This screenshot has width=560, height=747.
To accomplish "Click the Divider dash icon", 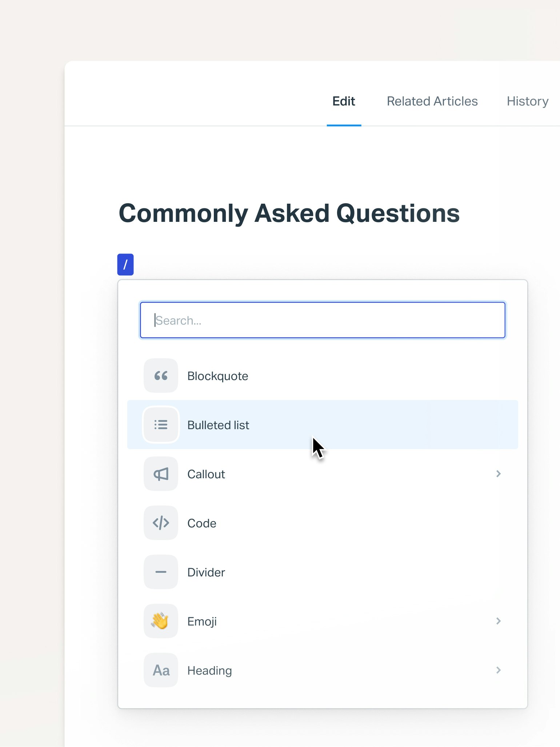I will pyautogui.click(x=161, y=572).
